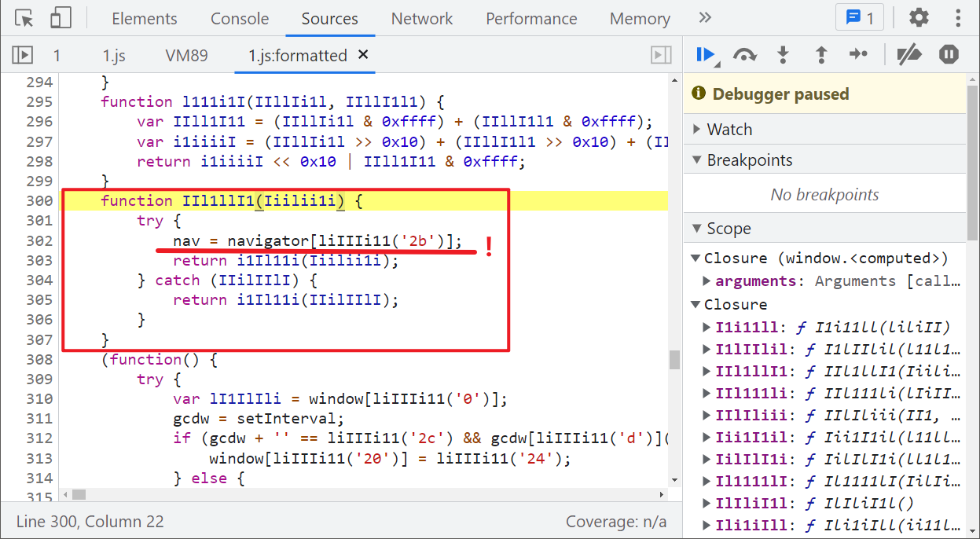This screenshot has width=980, height=539.
Task: Switch to the Network tab
Action: (x=422, y=19)
